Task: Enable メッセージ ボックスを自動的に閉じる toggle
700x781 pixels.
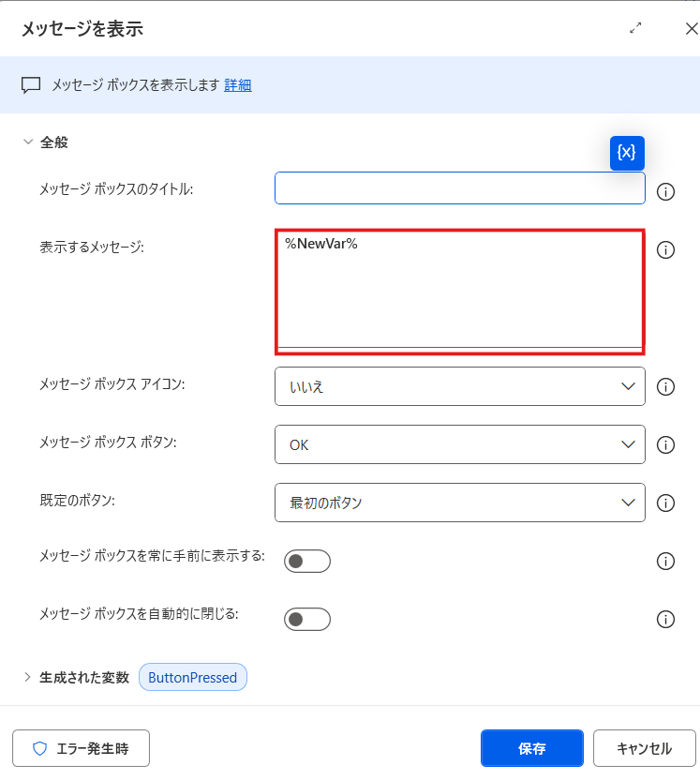Action: pos(307,619)
